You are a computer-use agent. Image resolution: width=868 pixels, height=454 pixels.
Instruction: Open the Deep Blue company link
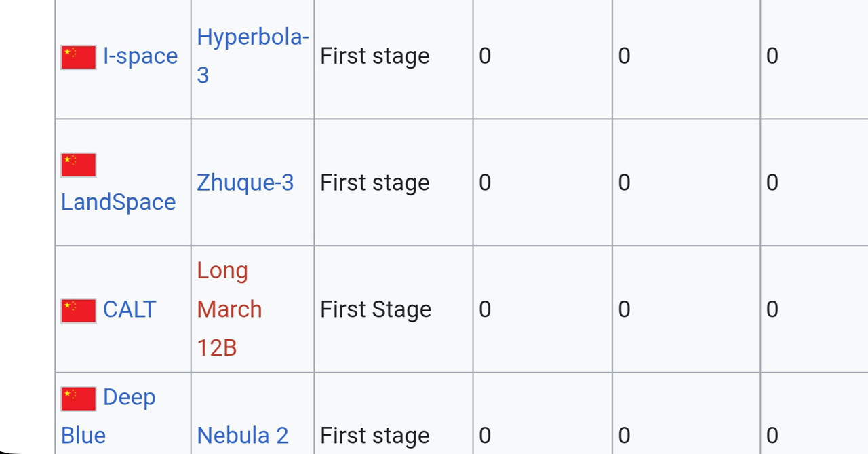pyautogui.click(x=108, y=416)
